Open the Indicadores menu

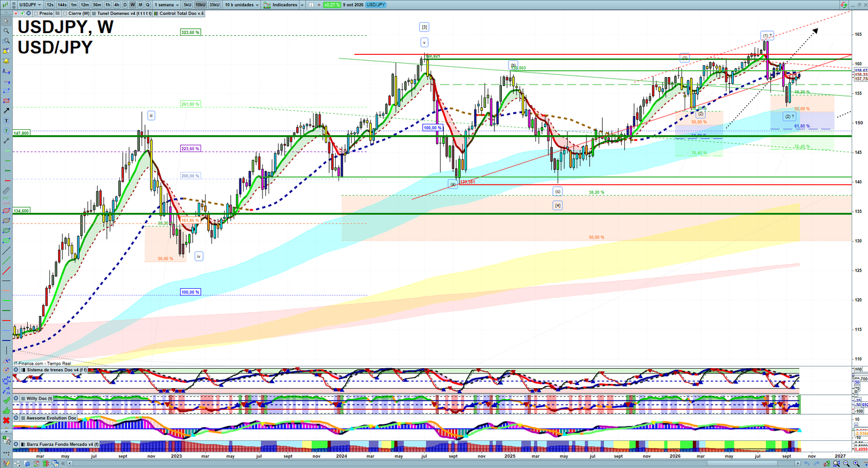pos(280,5)
